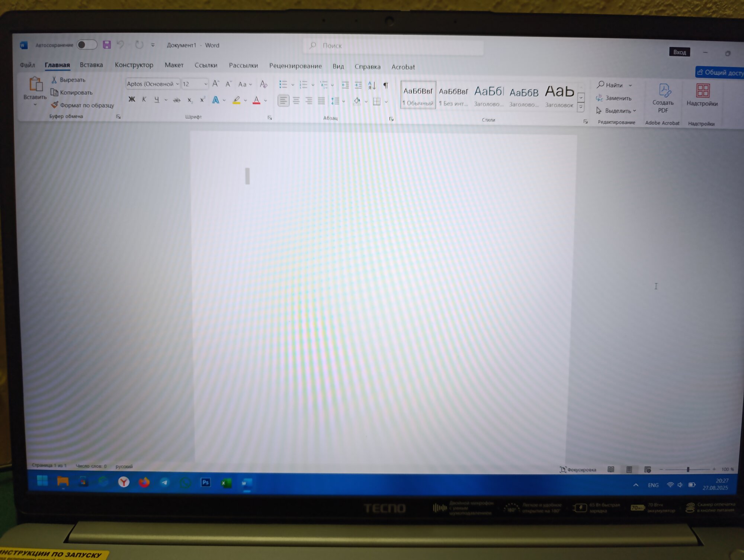The image size is (744, 560).
Task: Open the Quick Access Toolbar customize arrow
Action: 153,45
